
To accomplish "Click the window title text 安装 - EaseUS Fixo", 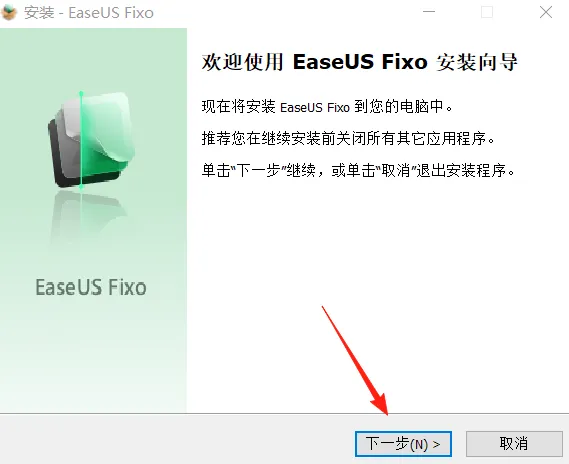I will coord(89,13).
